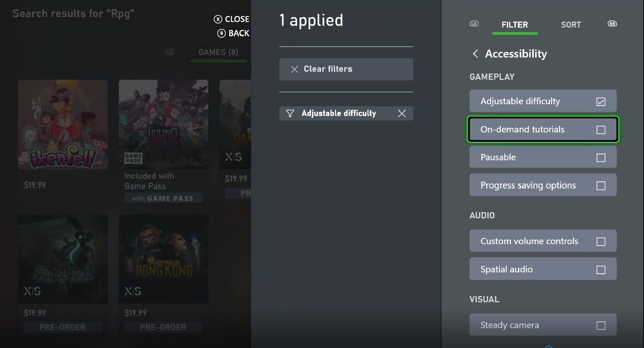Tick the Pausable filter checkbox

tap(601, 158)
